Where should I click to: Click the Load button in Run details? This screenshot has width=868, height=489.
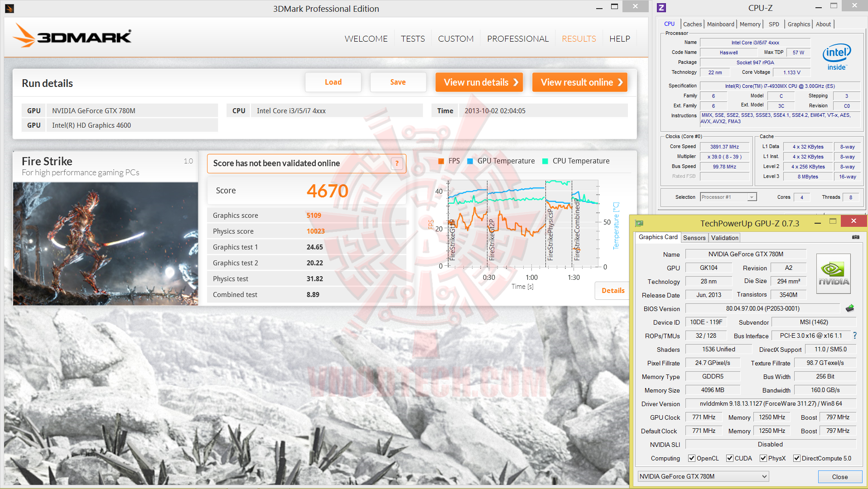[x=333, y=82]
